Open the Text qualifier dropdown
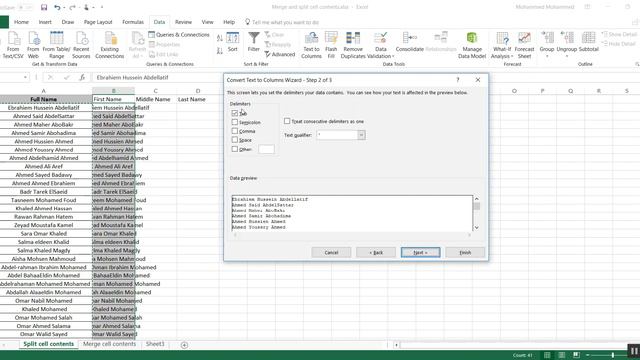The image size is (640, 360). point(361,135)
